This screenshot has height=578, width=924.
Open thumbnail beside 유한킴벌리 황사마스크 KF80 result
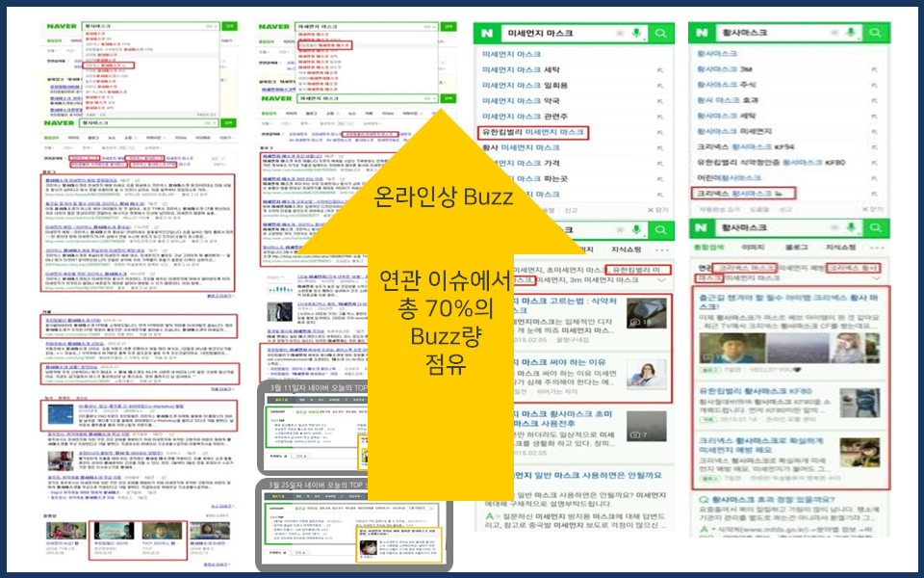coord(860,404)
